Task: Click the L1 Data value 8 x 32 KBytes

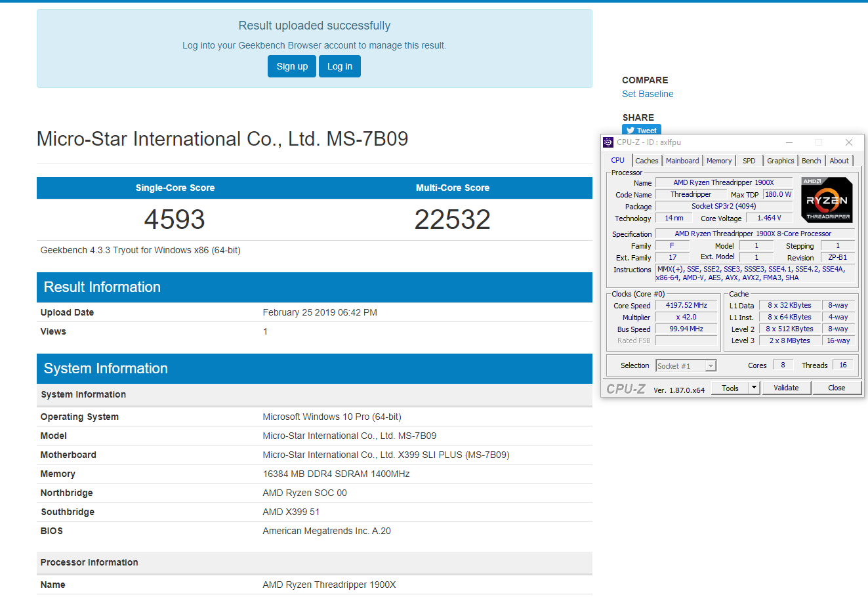Action: click(x=789, y=305)
